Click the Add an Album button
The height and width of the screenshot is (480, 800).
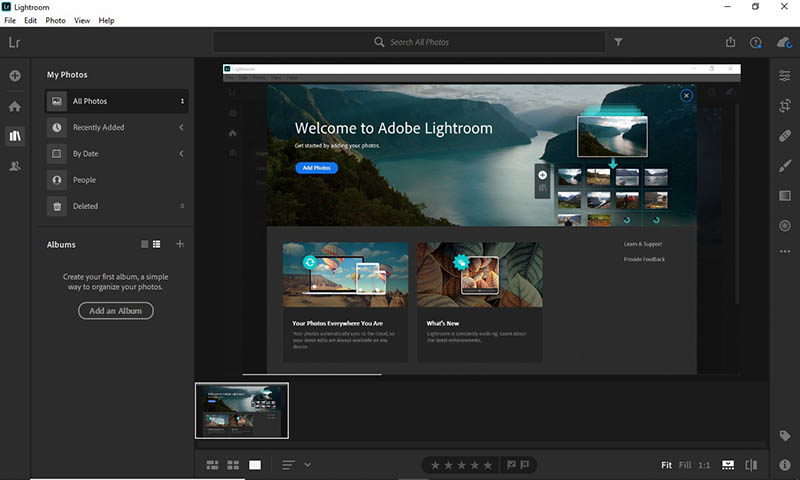click(116, 311)
